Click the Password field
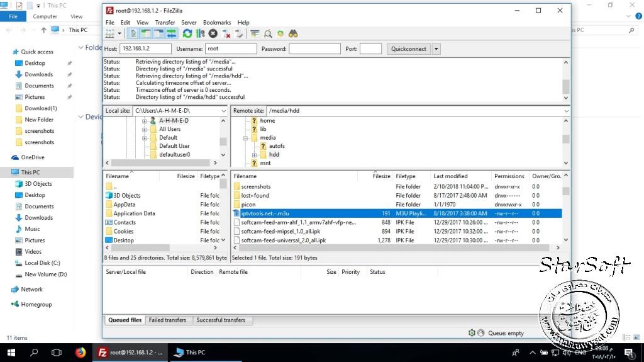This screenshot has width=644, height=362. click(x=314, y=48)
